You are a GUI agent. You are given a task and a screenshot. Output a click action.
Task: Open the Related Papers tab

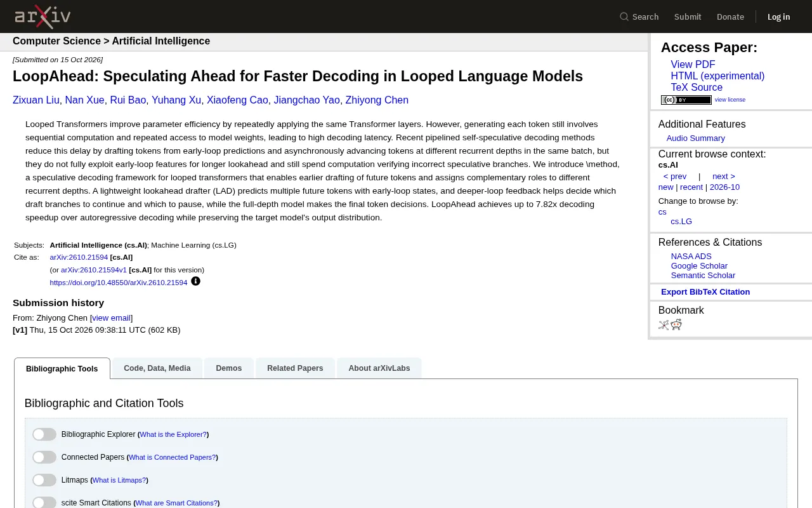coord(295,368)
